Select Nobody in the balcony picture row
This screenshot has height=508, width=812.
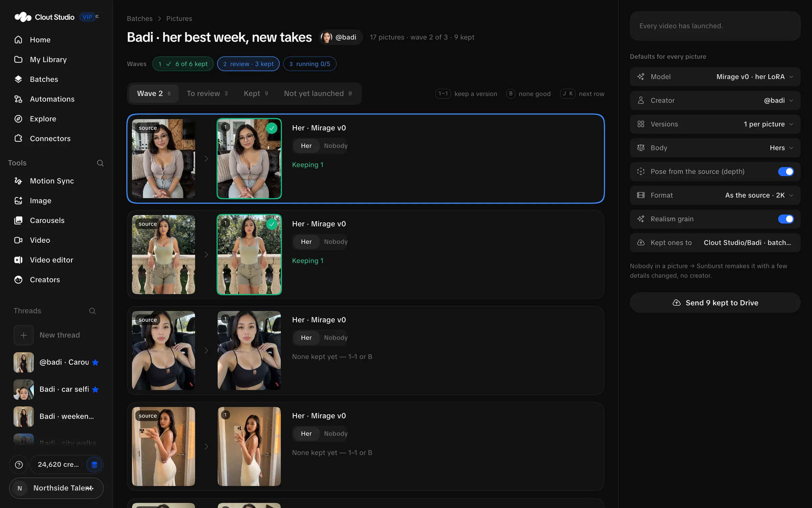click(336, 242)
